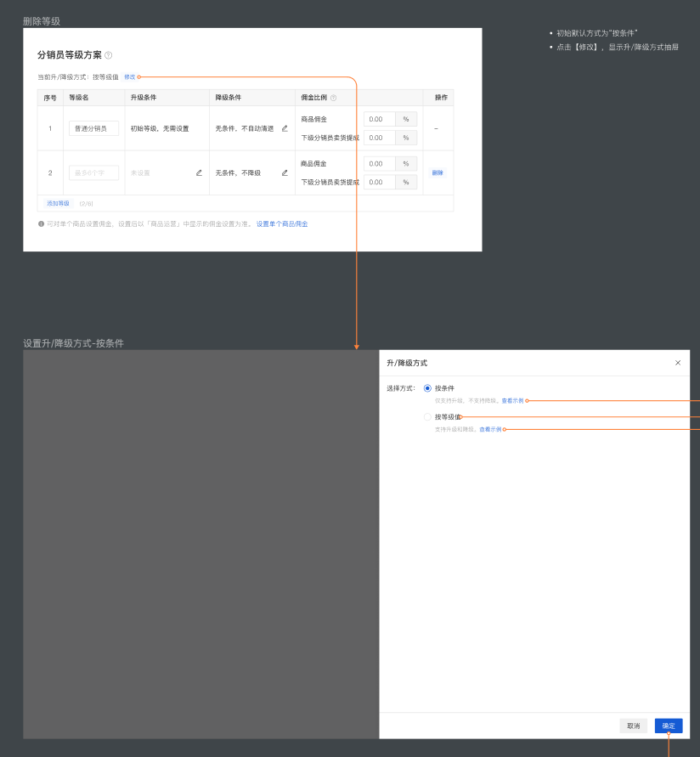The image size is (700, 757).
Task: Click info icon before 可对单个商品设置佣金 note
Action: pos(41,224)
